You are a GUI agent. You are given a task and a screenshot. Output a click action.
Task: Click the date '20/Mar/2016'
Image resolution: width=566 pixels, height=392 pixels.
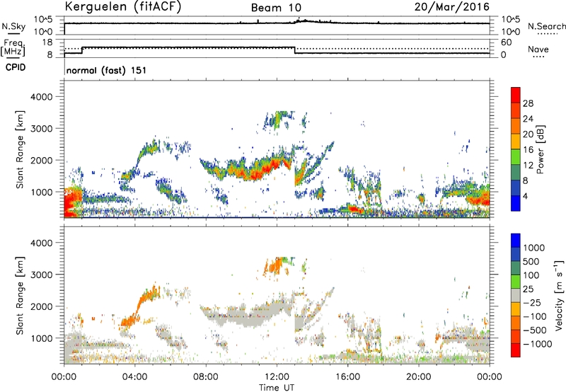(x=451, y=7)
